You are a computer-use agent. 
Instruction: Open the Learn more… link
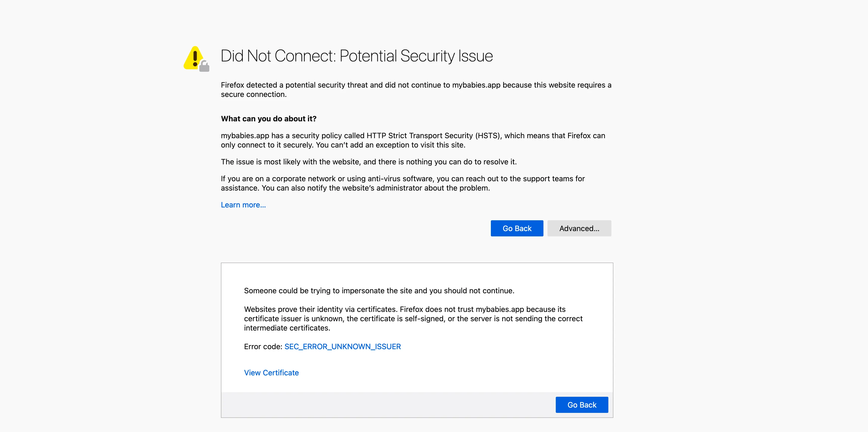tap(243, 205)
